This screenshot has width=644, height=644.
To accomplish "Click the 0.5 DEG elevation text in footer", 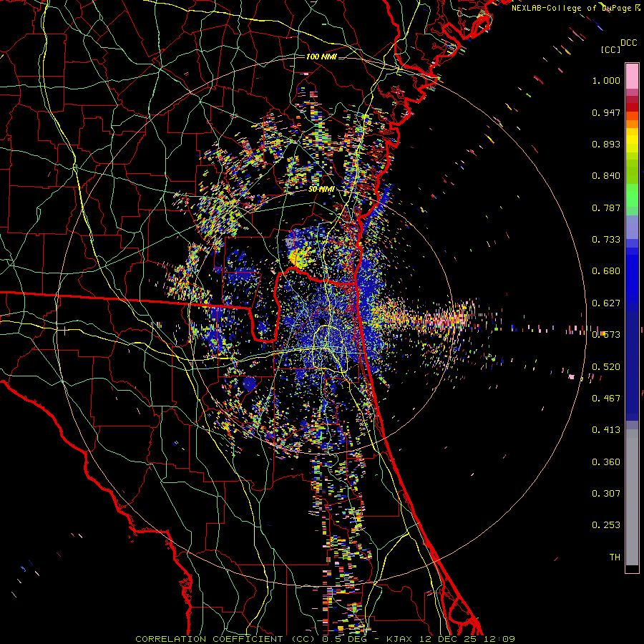I will (x=344, y=639).
